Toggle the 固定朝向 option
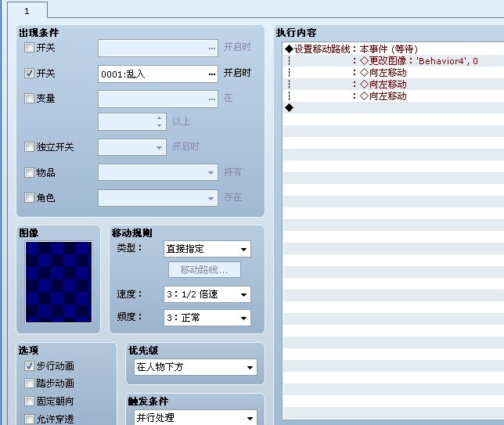The height and width of the screenshot is (425, 504). (x=29, y=401)
